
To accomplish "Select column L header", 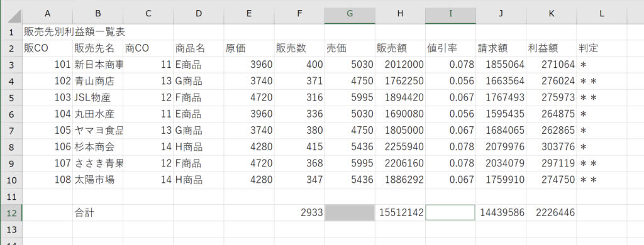I will pyautogui.click(x=602, y=14).
